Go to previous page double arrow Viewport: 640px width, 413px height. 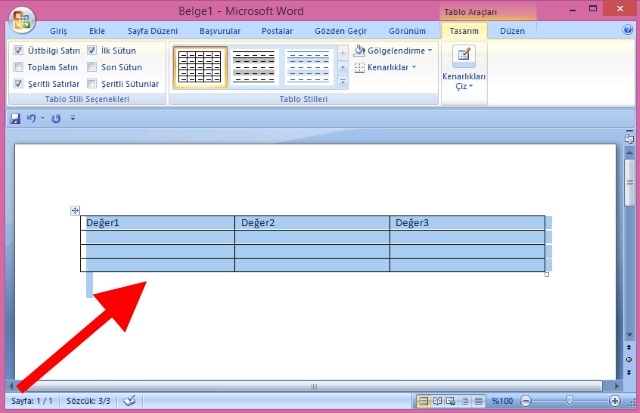coord(629,347)
